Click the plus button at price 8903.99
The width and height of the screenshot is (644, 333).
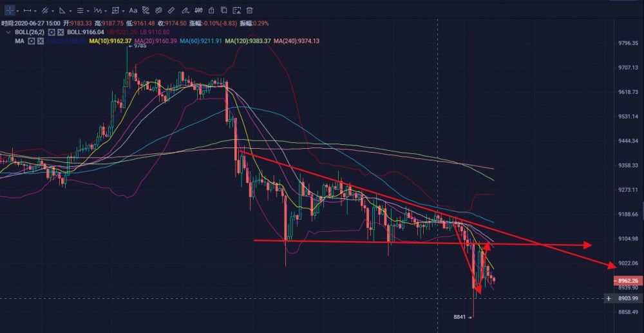pos(608,298)
